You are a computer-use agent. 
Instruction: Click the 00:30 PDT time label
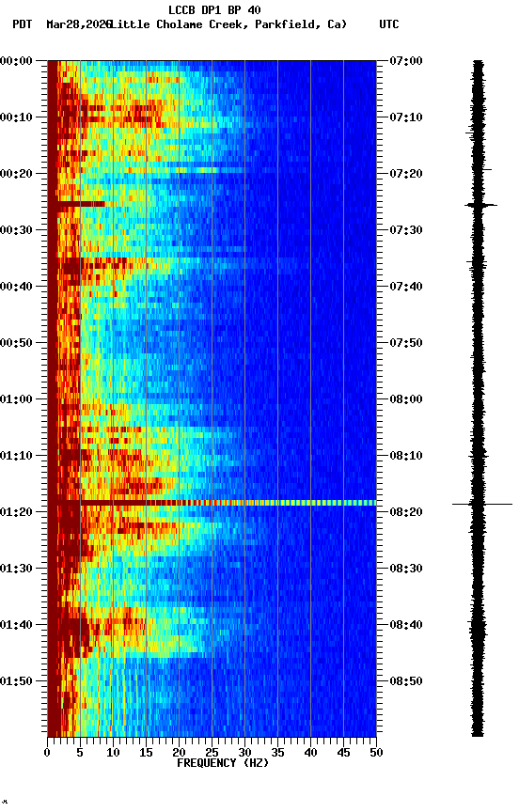[16, 230]
